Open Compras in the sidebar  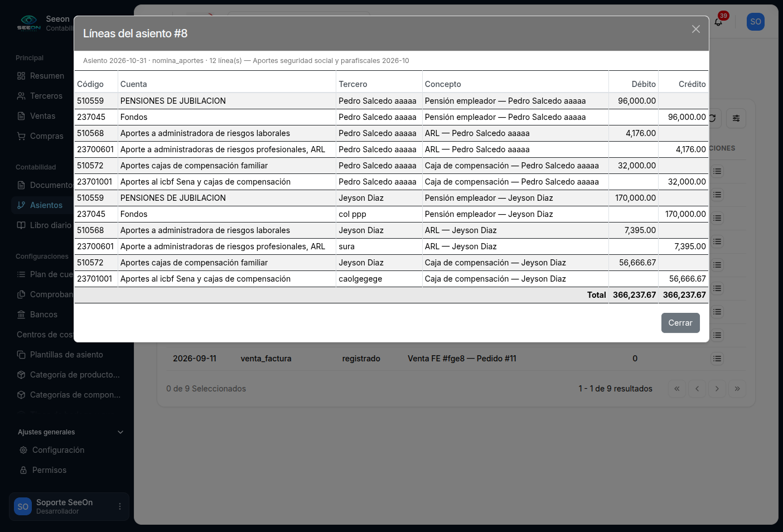point(47,136)
